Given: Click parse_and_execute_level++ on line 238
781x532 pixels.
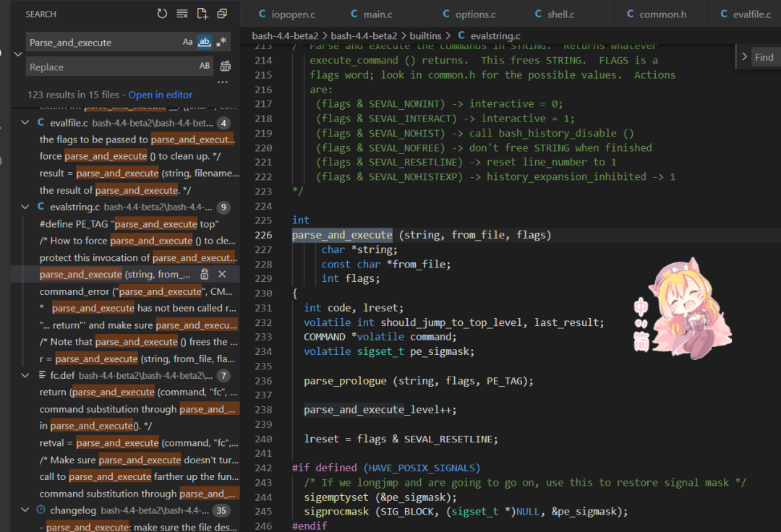Looking at the screenshot, I should pos(380,410).
